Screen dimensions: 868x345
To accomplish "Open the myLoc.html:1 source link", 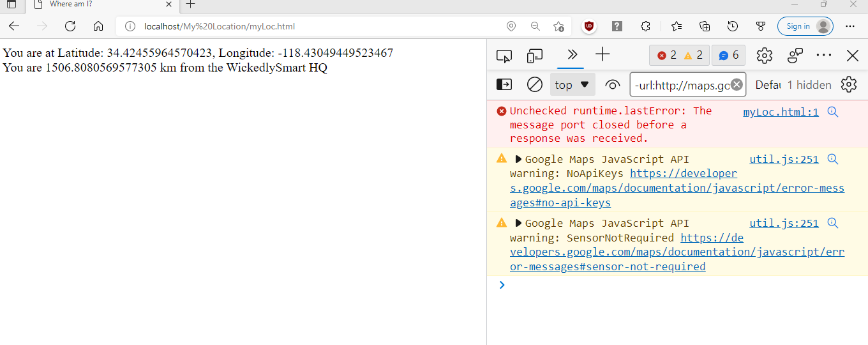I will (781, 112).
